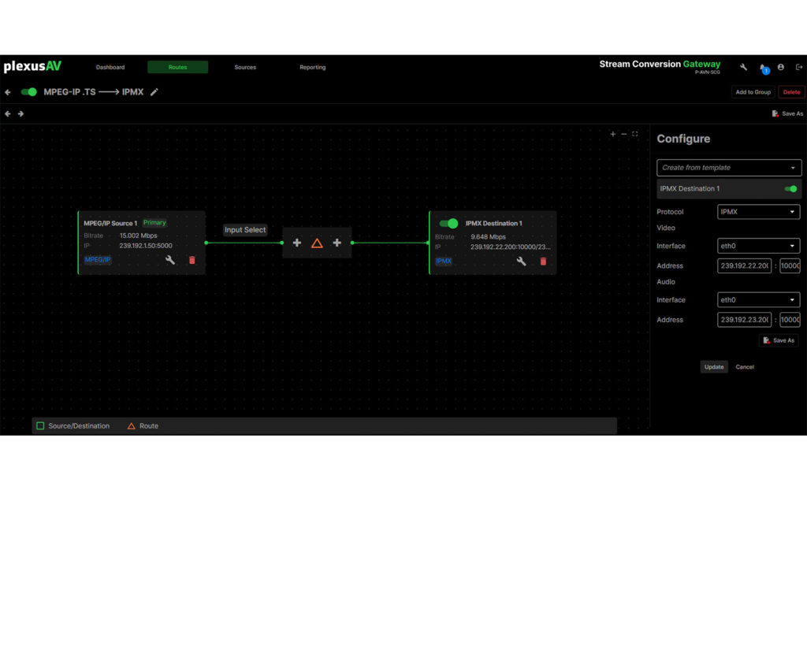This screenshot has width=807, height=672.
Task: Click the Video Address IP field
Action: coord(744,266)
